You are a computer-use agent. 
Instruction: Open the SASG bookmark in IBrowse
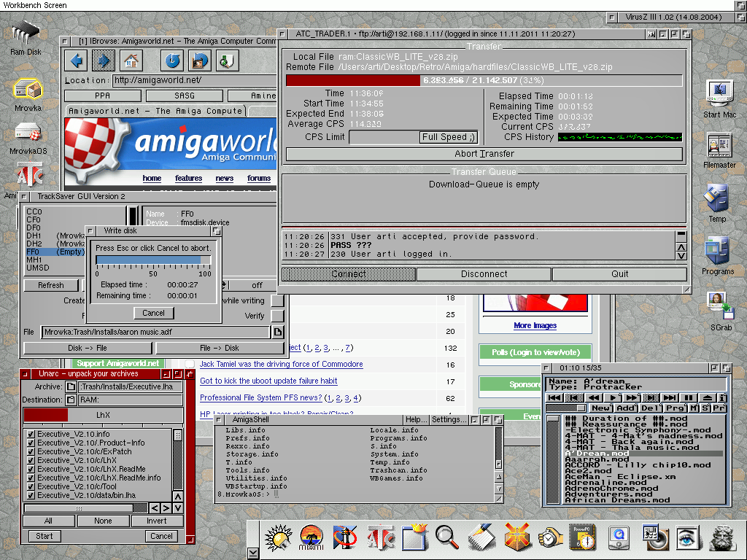click(x=185, y=96)
